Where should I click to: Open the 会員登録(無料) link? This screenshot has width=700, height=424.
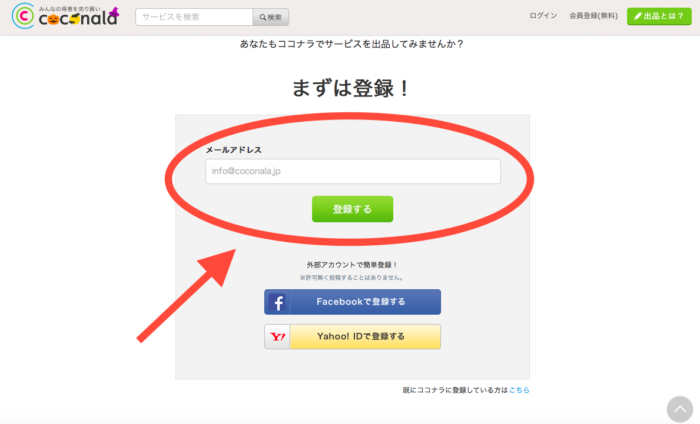[593, 16]
